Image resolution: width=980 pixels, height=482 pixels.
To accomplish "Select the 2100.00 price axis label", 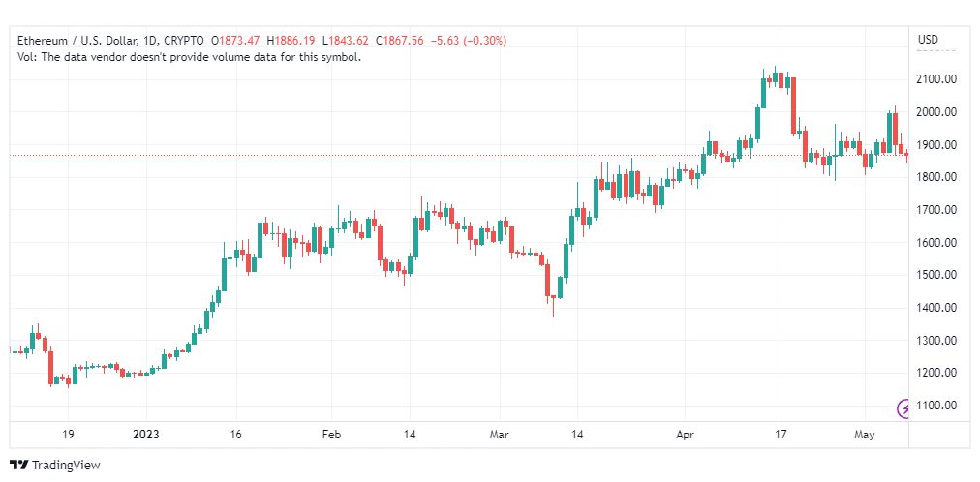I will pos(934,80).
